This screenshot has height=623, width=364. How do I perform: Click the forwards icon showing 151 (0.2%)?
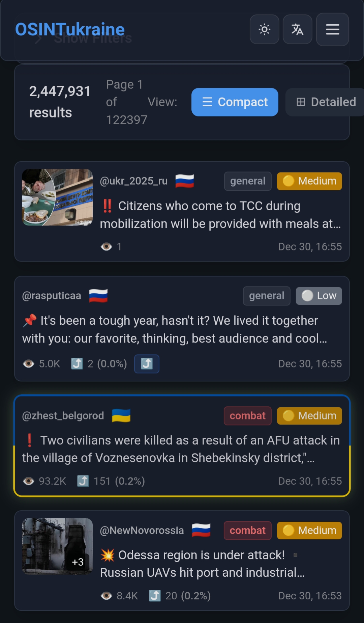point(83,481)
